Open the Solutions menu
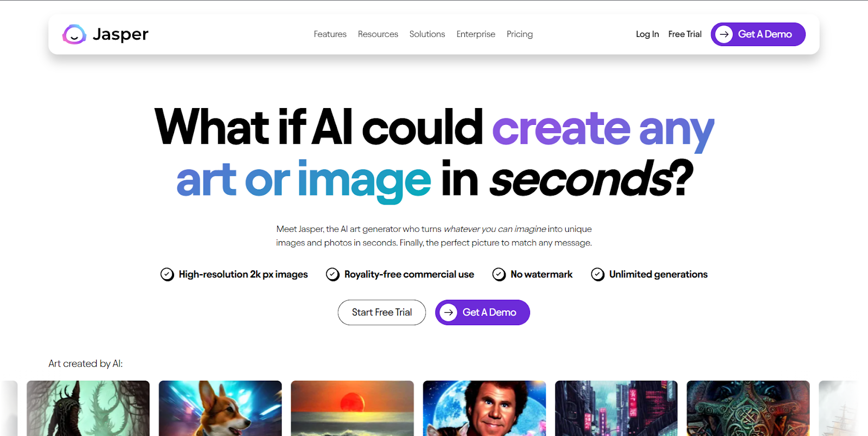The height and width of the screenshot is (436, 868). coord(427,34)
